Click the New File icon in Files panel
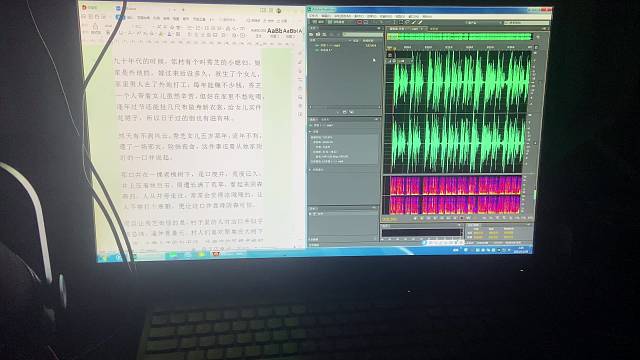Screen dimensions: 640x360 point(324,35)
